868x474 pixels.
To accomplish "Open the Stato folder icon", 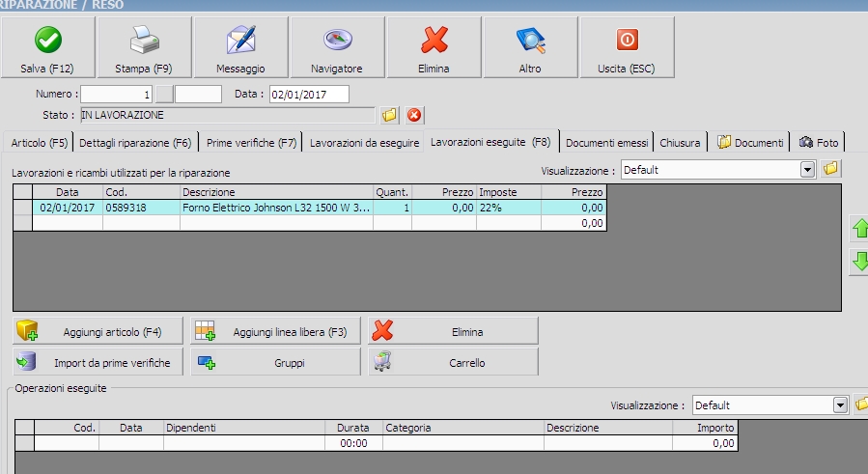I will point(389,115).
